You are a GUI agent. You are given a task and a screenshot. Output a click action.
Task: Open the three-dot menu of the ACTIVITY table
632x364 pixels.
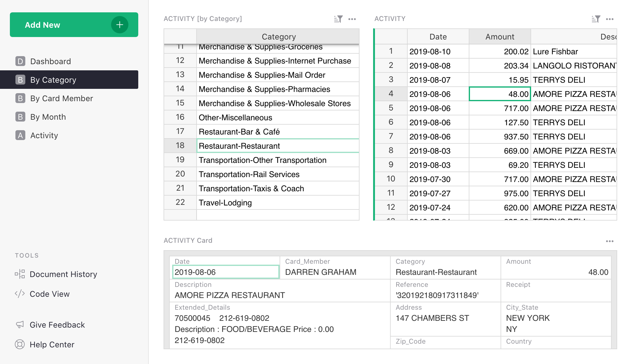coord(610,19)
